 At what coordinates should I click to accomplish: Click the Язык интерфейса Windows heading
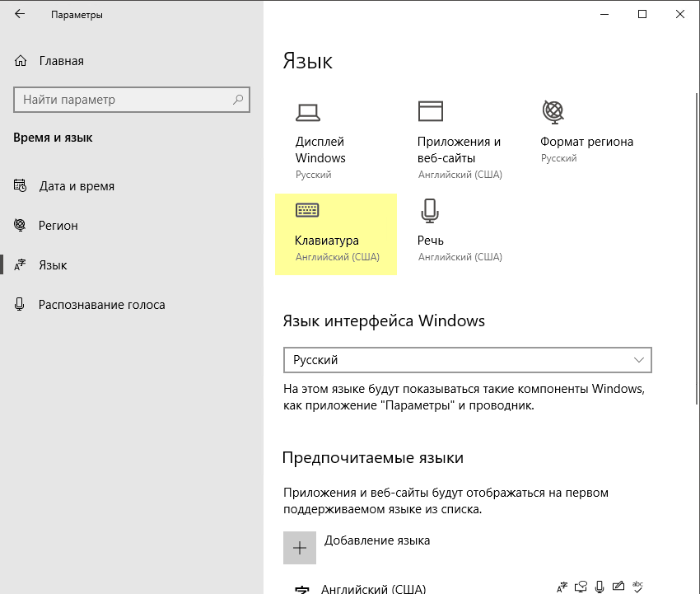point(384,321)
